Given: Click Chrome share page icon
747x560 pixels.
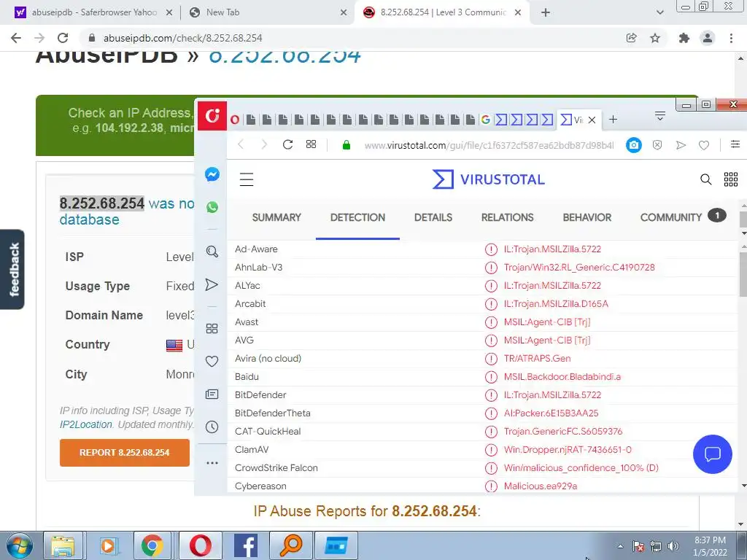Looking at the screenshot, I should [632, 38].
